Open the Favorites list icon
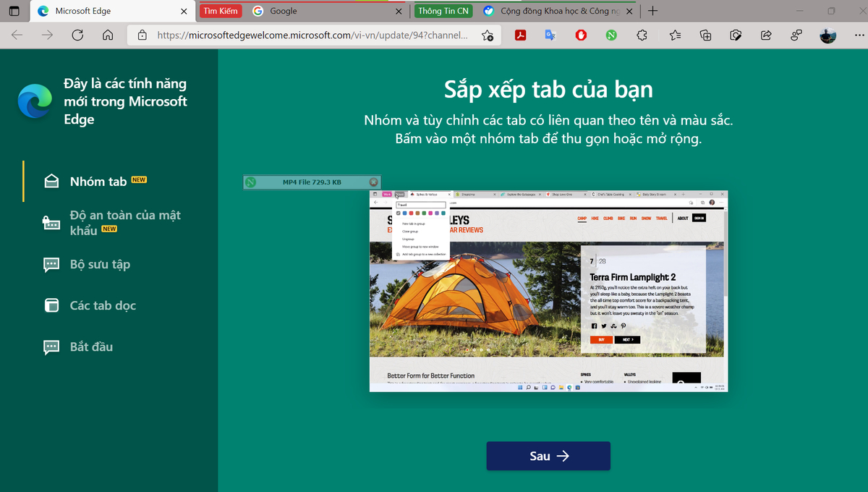This screenshot has height=492, width=868. click(675, 35)
